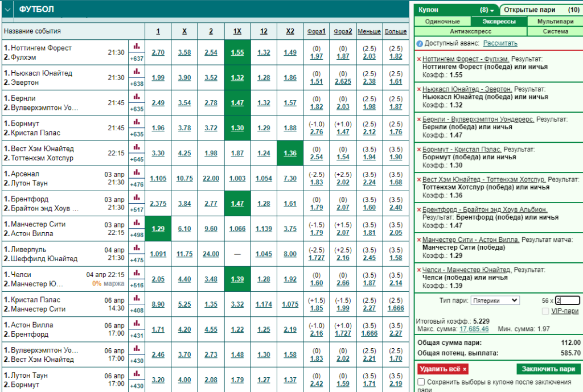Select 12 odds 1.27 for Лутон Таун – Борнмут

click(x=264, y=379)
